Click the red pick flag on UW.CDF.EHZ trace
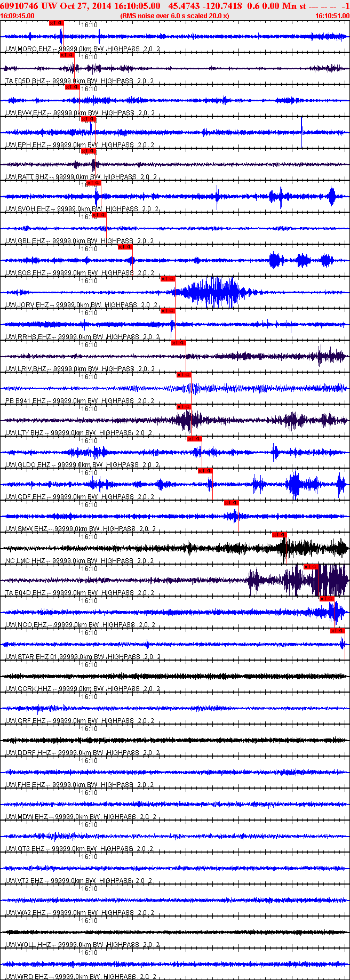This screenshot has height=980, width=350. [205, 471]
